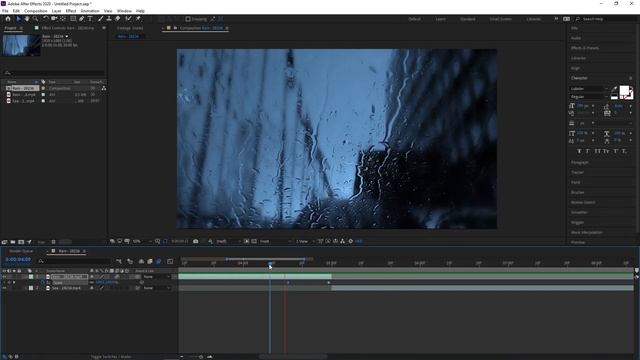Select the Pan Behind anchor point tool
640x360 pixels.
(x=63, y=19)
